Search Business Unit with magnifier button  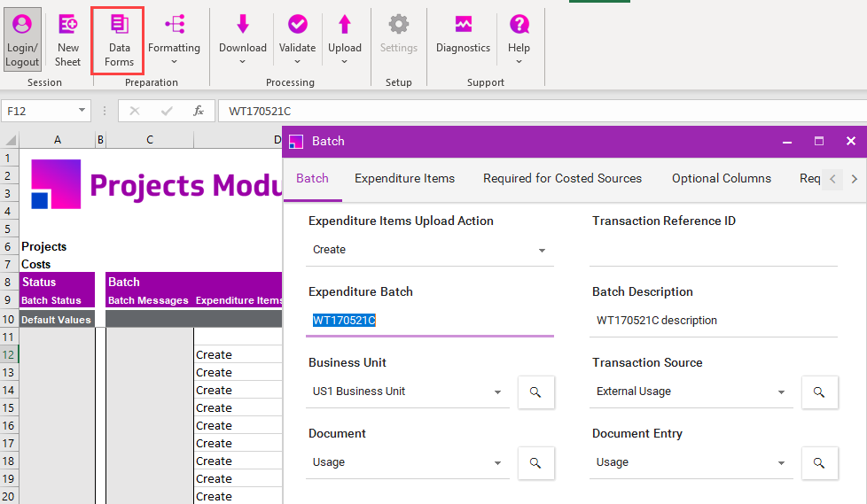pyautogui.click(x=535, y=392)
